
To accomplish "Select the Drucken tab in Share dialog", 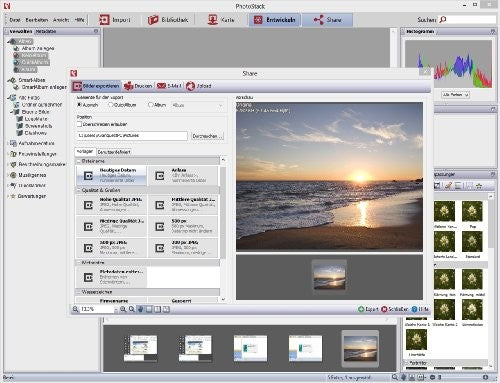I will click(x=138, y=86).
